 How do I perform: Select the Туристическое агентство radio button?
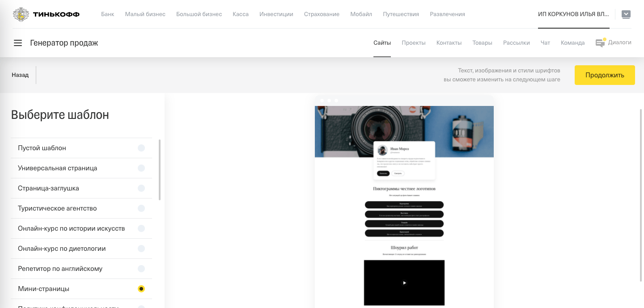[141, 208]
